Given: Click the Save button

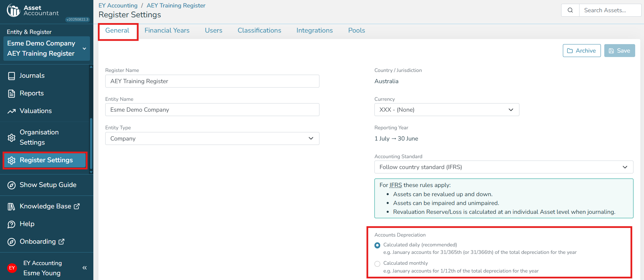Looking at the screenshot, I should click(x=620, y=51).
